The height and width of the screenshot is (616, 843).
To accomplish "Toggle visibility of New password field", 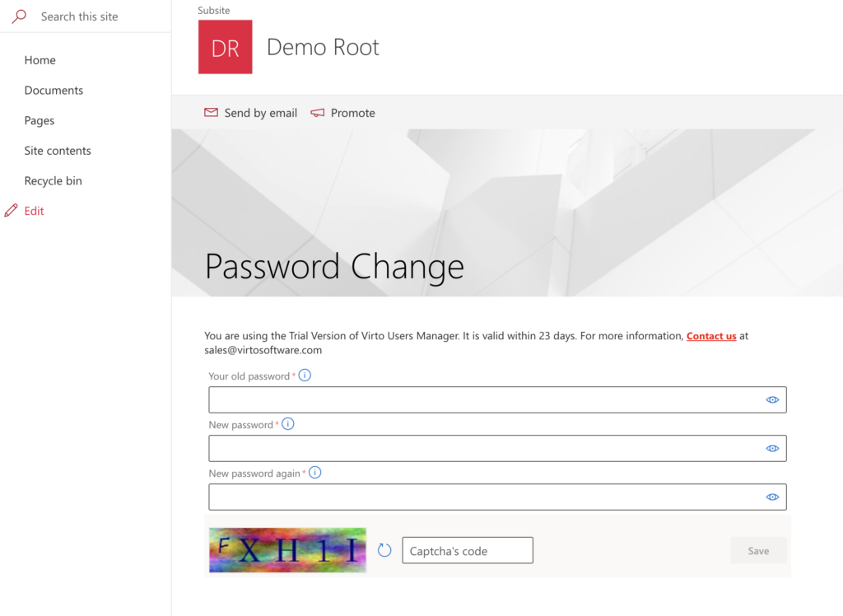I will (x=772, y=448).
